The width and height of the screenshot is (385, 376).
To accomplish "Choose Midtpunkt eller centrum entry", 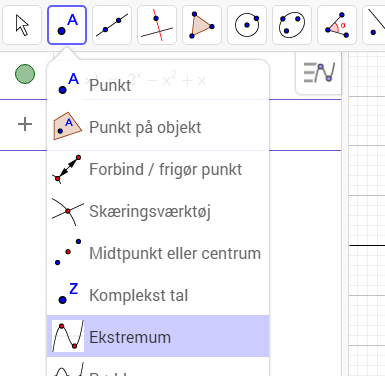I will 158,253.
